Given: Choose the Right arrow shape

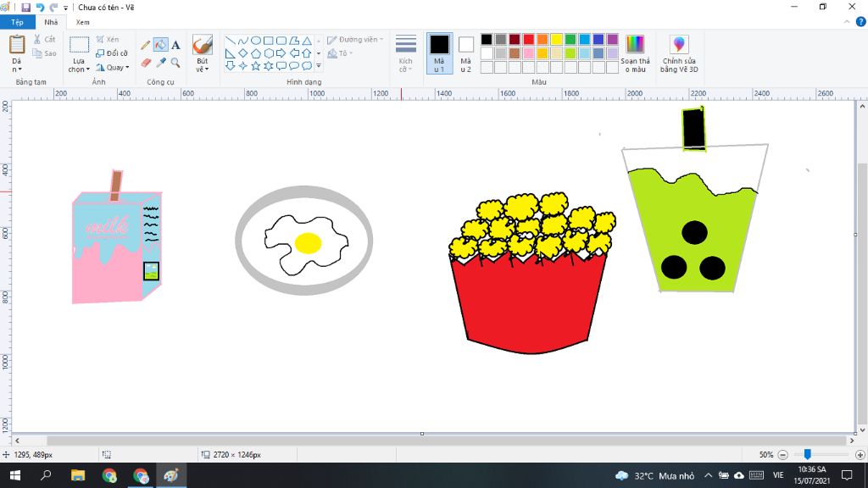Looking at the screenshot, I should (281, 53).
